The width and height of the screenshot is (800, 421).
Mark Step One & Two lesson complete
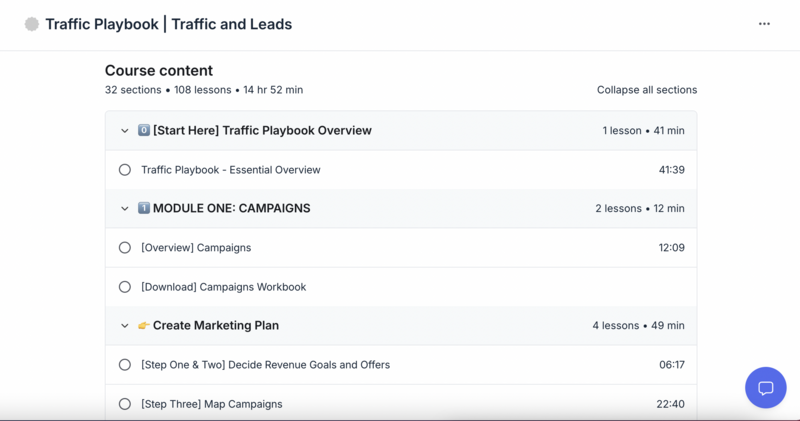click(x=124, y=365)
